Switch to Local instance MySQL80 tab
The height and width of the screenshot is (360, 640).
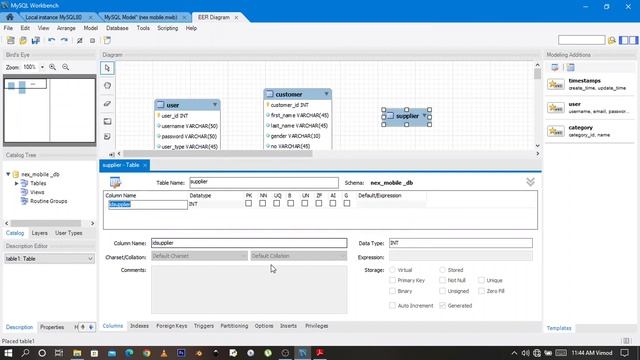[53, 18]
